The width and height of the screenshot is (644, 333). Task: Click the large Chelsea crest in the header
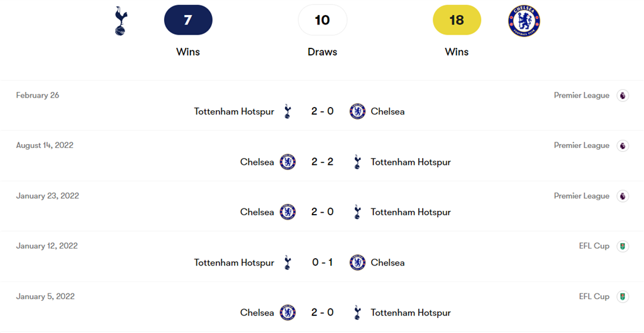524,21
